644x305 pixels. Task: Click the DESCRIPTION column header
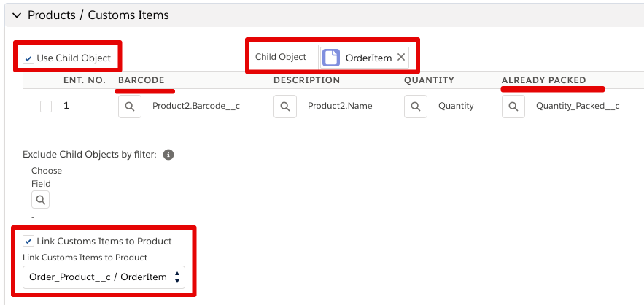(x=307, y=80)
